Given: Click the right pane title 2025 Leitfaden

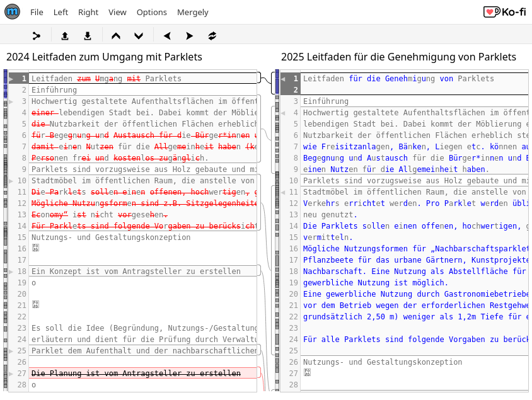Looking at the screenshot, I should tap(398, 57).
